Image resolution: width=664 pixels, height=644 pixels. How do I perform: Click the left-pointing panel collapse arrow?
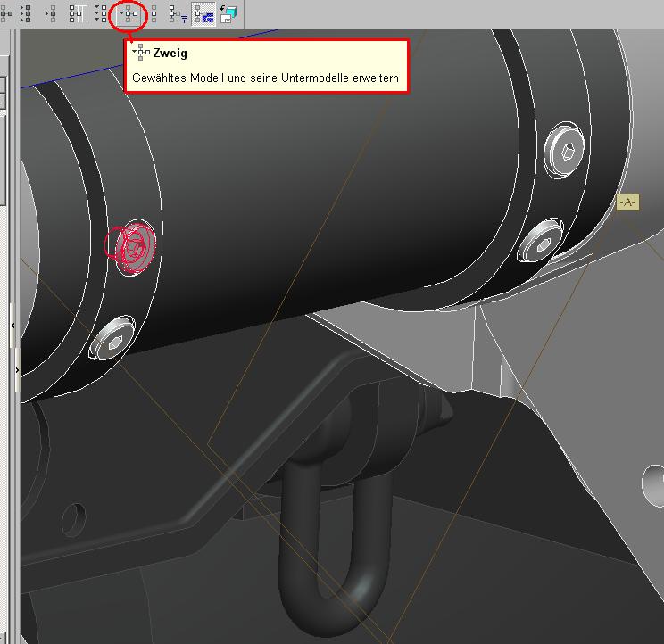(13, 326)
